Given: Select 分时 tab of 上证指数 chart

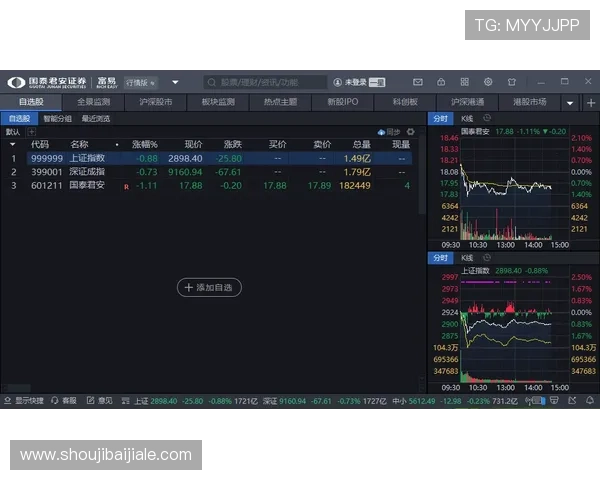Looking at the screenshot, I should tap(440, 258).
